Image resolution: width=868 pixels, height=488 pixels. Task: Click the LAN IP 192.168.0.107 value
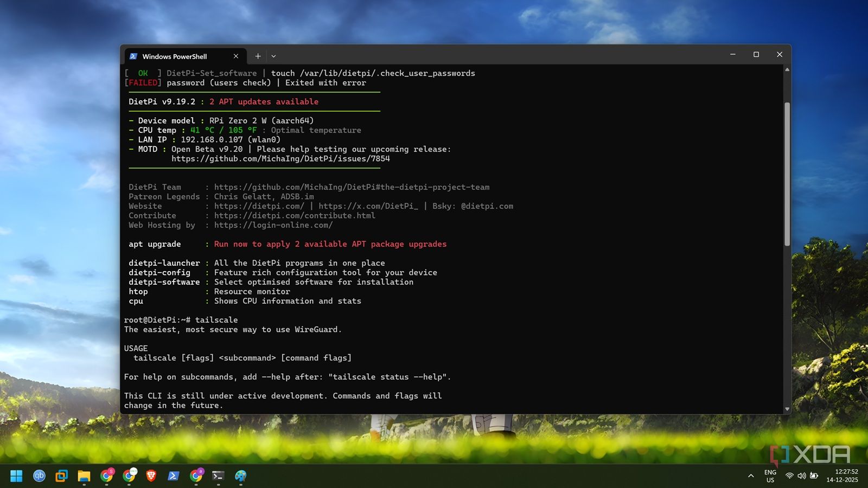(212, 140)
